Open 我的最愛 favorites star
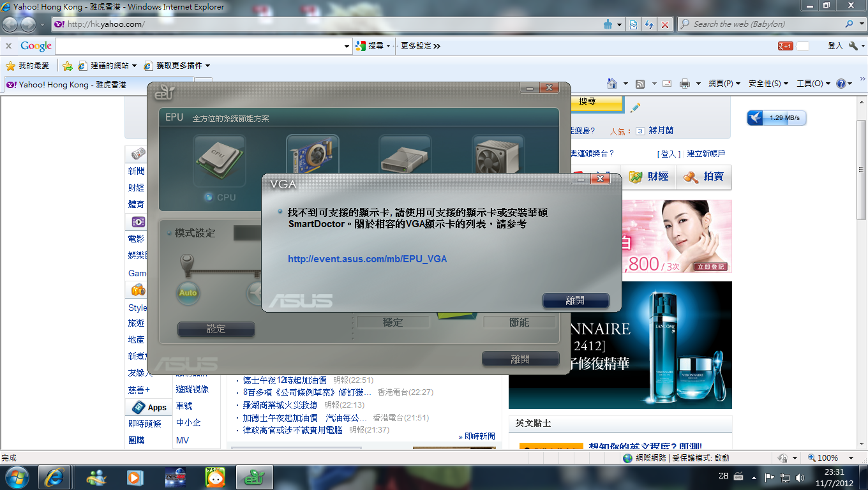The height and width of the screenshot is (490, 868). click(x=27, y=66)
